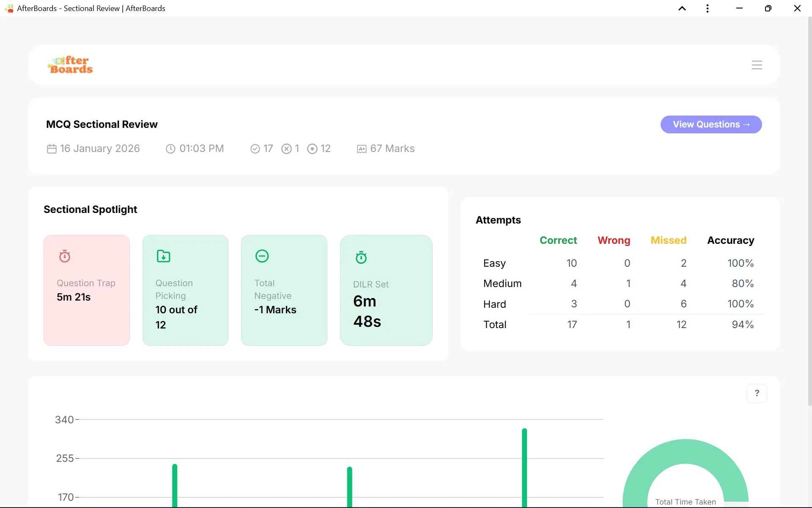Click the Medium accuracy value 80%
The width and height of the screenshot is (812, 508).
coord(743,284)
